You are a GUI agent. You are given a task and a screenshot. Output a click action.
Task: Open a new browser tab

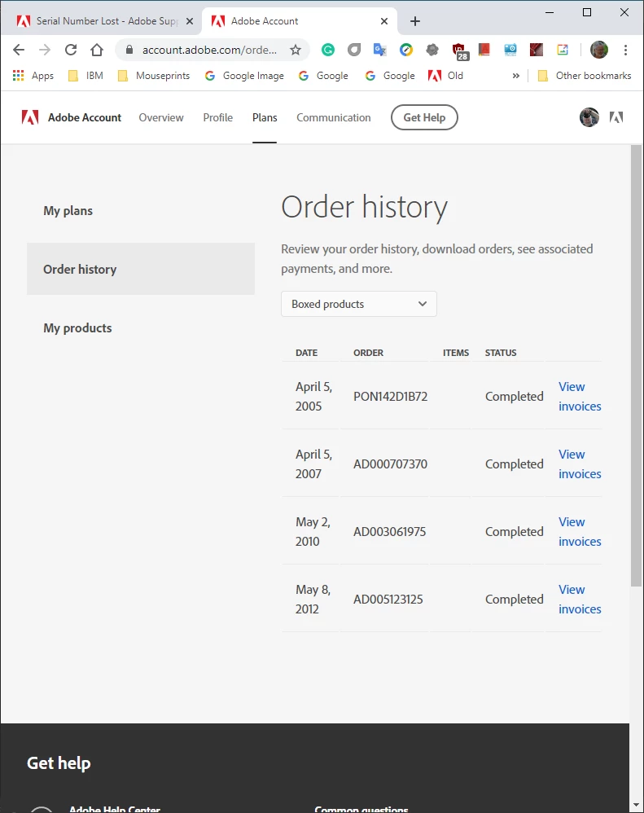[415, 21]
